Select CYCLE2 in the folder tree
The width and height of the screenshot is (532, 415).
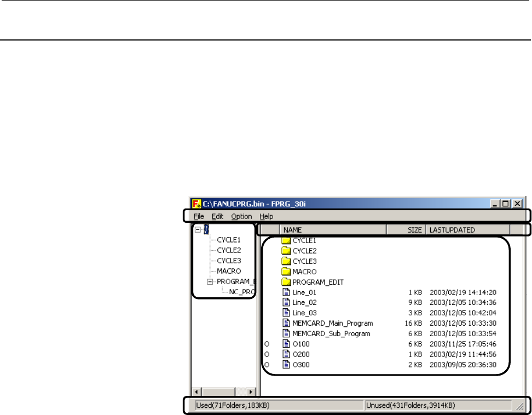229,250
